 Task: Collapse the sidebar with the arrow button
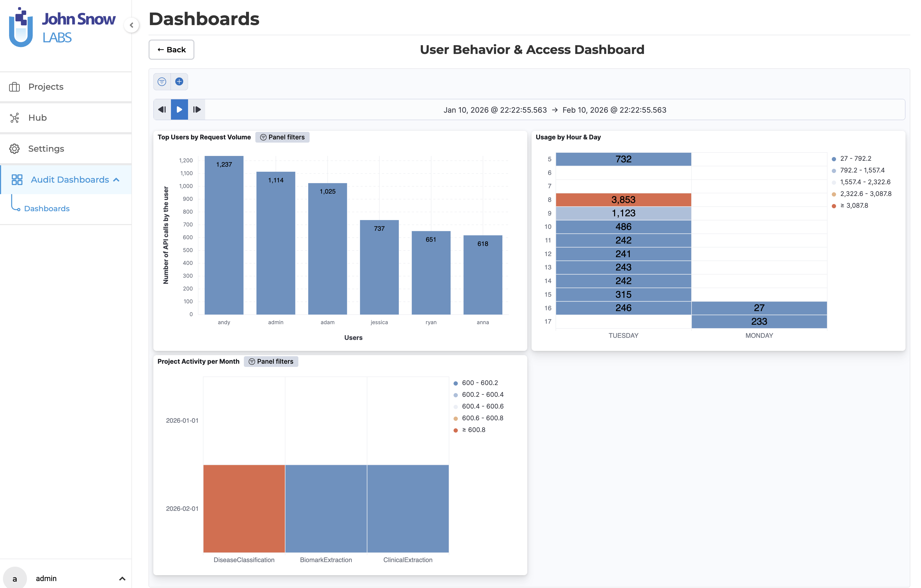point(132,25)
